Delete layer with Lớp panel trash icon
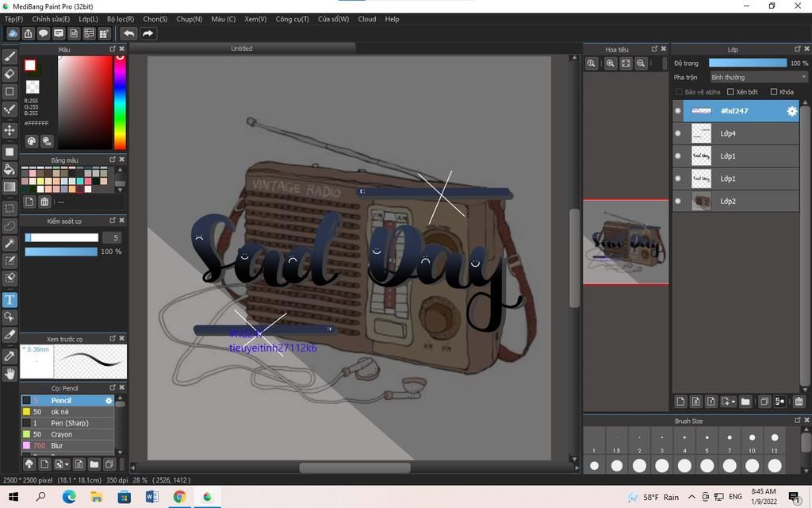 click(x=799, y=401)
